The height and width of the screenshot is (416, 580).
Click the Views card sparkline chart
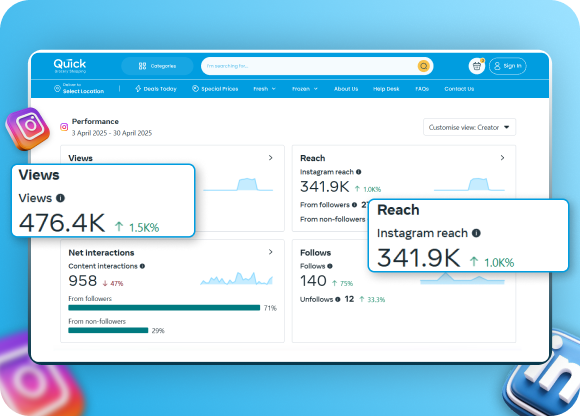pyautogui.click(x=238, y=185)
